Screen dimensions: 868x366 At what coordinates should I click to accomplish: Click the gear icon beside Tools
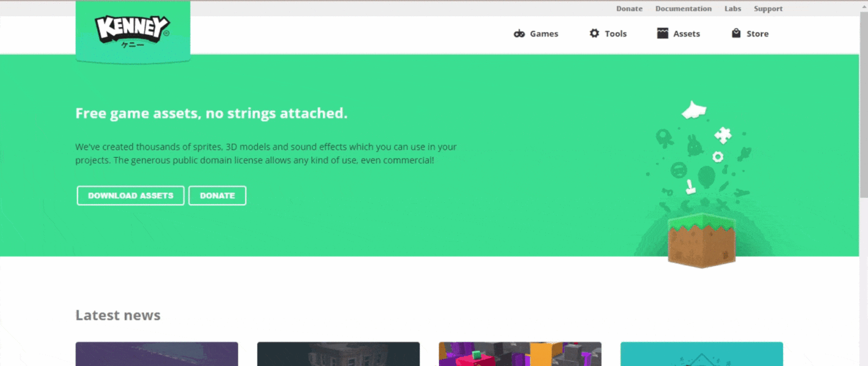(x=595, y=33)
